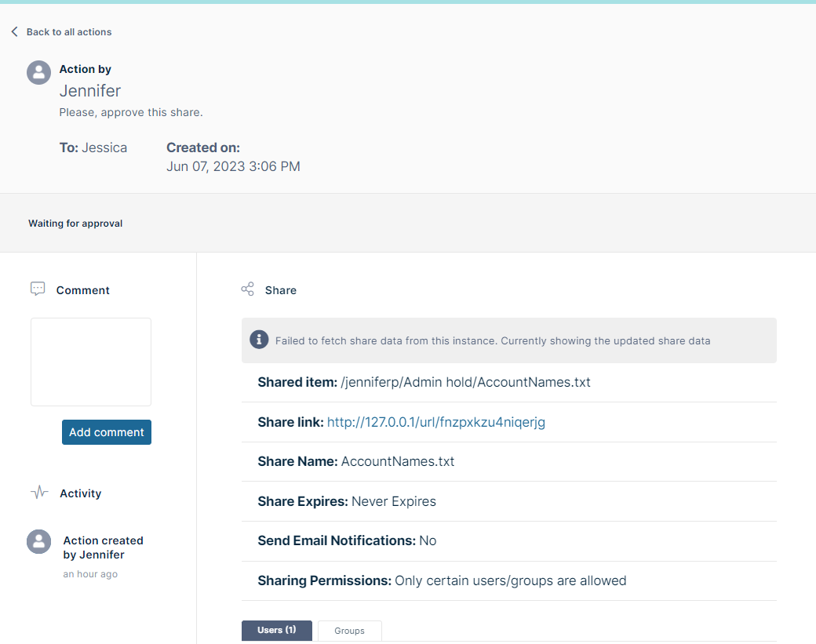Click the back chevron arrow icon
Viewport: 816px width, 644px height.
[x=14, y=32]
